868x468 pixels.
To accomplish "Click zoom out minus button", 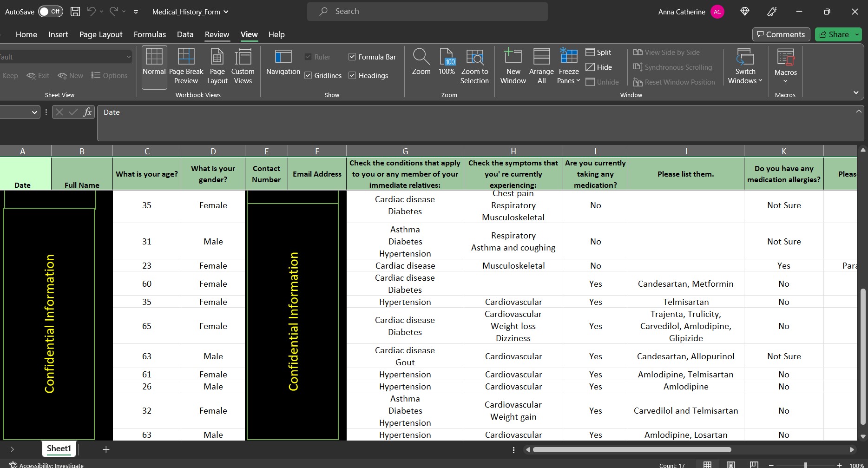I will [x=771, y=465].
